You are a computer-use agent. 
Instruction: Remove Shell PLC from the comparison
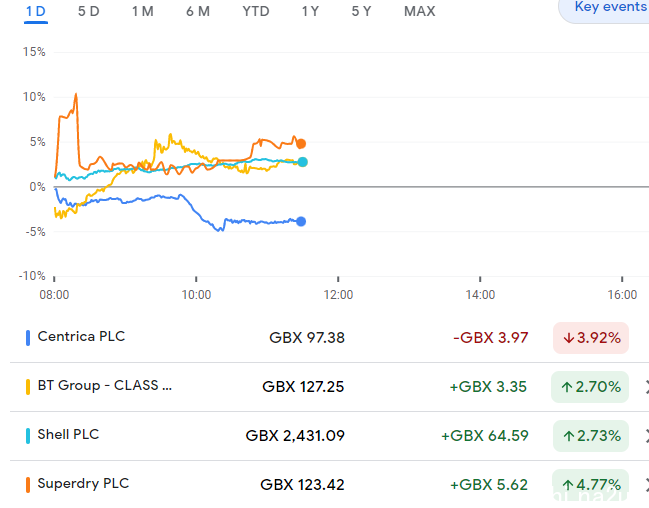[647, 436]
